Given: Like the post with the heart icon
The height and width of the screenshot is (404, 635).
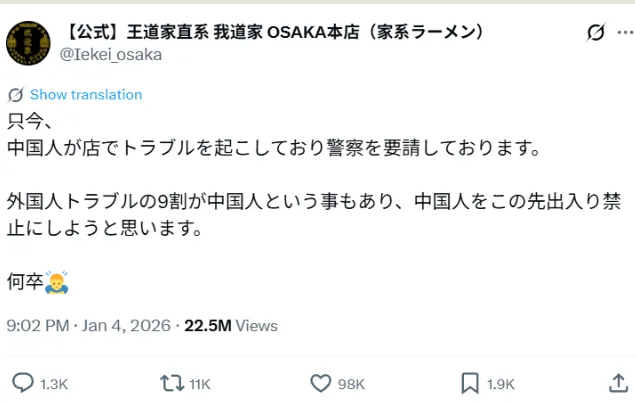Looking at the screenshot, I should pos(320,382).
